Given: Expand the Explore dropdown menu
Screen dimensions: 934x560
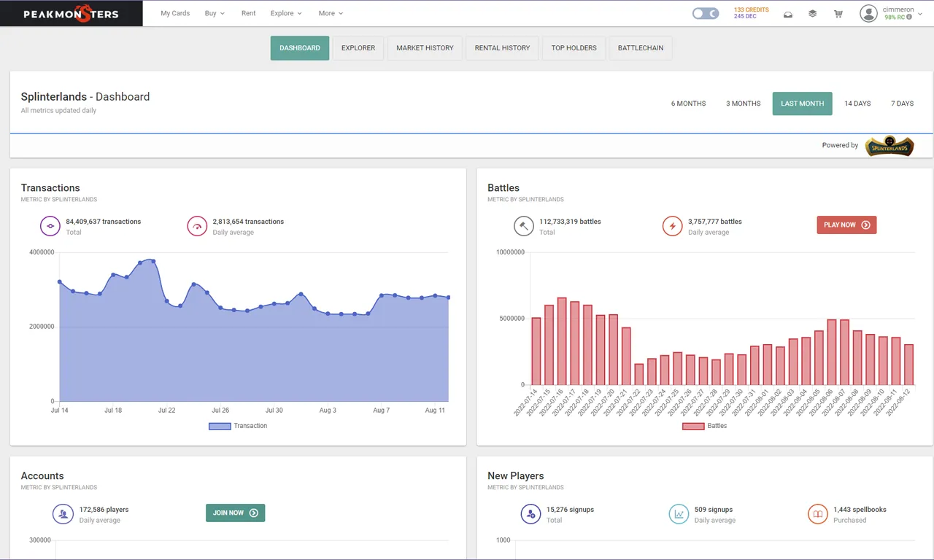Looking at the screenshot, I should (x=286, y=13).
